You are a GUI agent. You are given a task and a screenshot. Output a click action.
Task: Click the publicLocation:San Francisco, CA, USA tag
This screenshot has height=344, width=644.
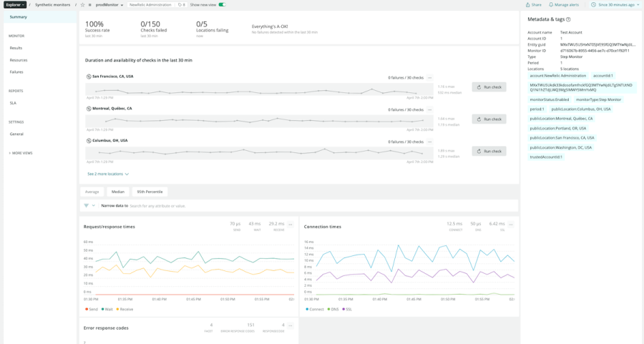coord(562,138)
